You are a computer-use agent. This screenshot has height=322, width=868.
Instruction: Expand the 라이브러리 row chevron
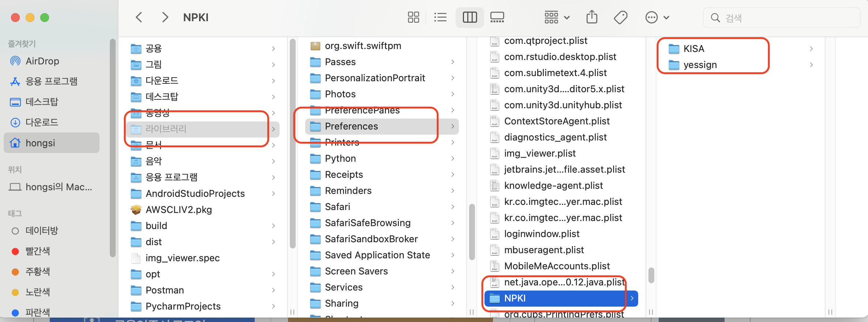click(273, 129)
